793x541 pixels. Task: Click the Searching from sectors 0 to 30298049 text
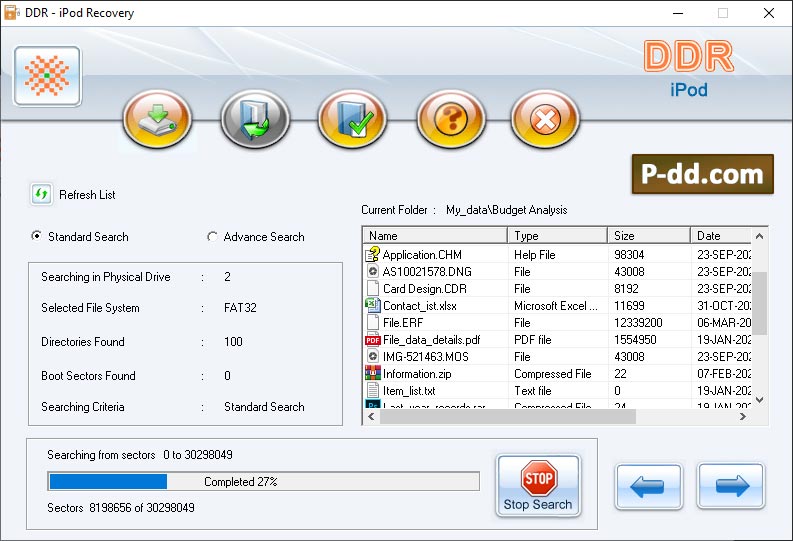point(140,455)
